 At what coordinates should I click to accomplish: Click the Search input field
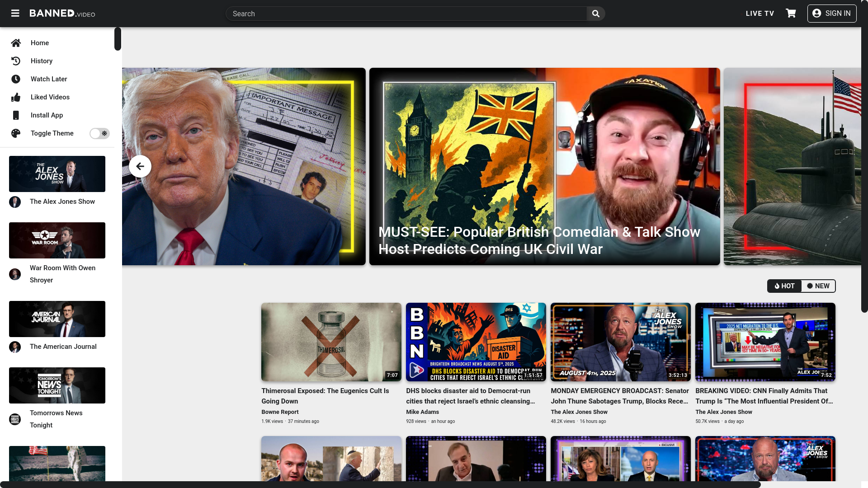click(x=406, y=14)
